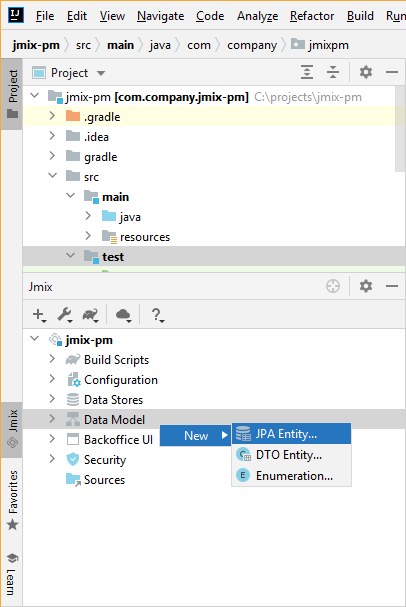Image resolution: width=406 pixels, height=607 pixels.
Task: Choose Enumeration... in the submenu
Action: coord(291,476)
